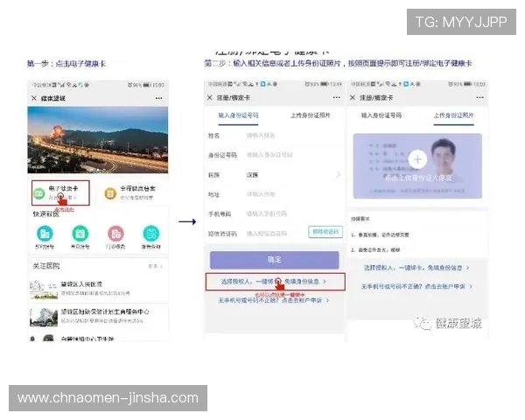Open 望城区妇幼保健计划生育服务中心 entry
This screenshot has width=525, height=420.
tap(98, 317)
